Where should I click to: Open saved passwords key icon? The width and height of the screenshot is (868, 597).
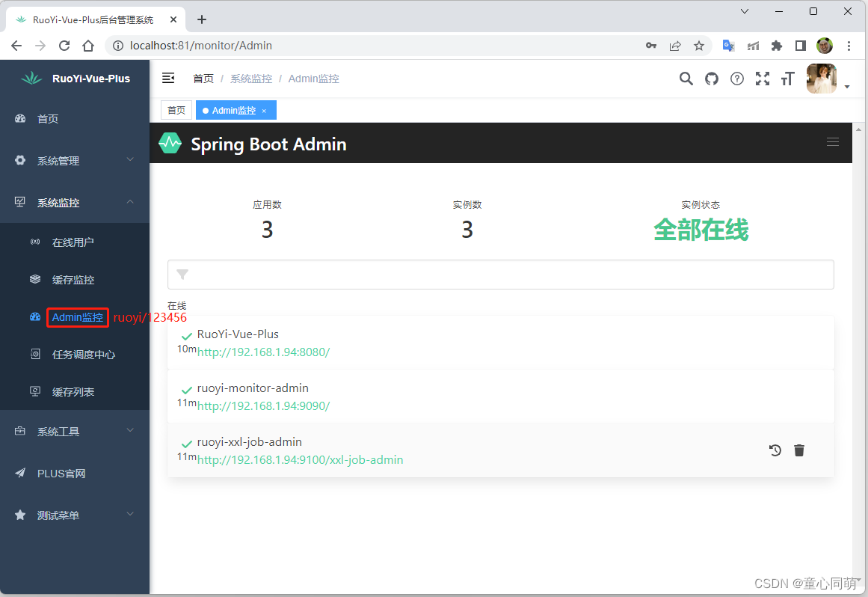[651, 46]
